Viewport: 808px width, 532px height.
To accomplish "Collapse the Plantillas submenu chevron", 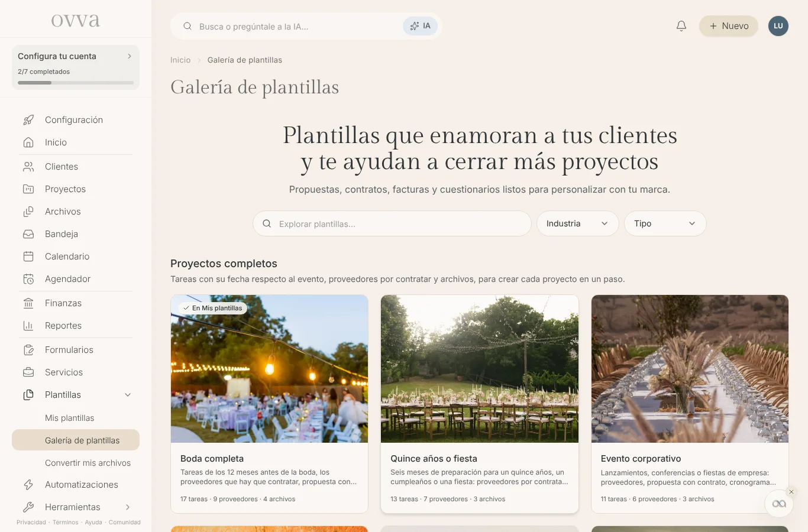I will (x=128, y=395).
